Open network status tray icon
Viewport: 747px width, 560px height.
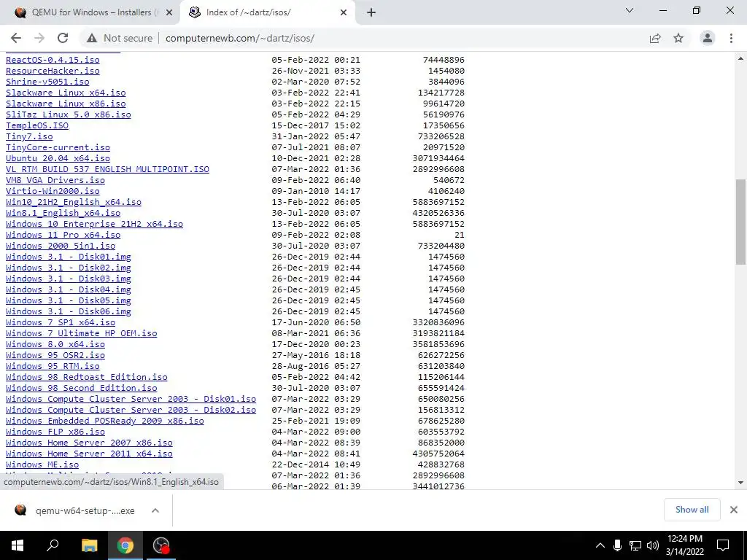(x=635, y=545)
